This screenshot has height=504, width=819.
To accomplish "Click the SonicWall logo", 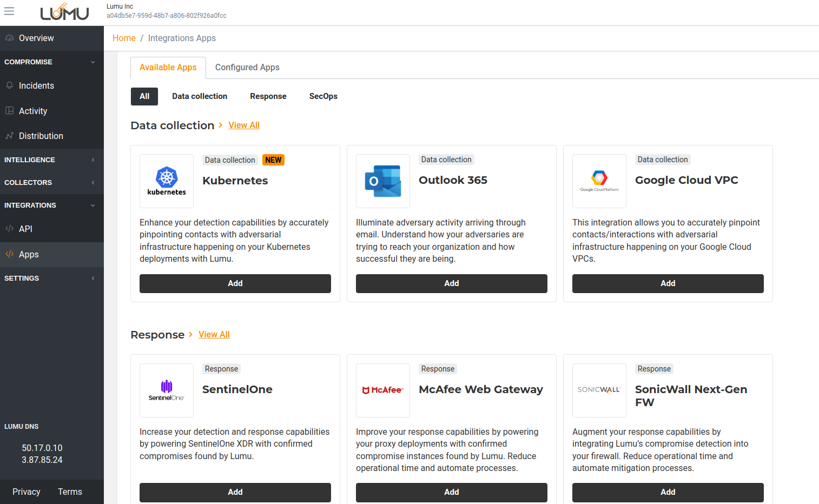I will point(599,390).
